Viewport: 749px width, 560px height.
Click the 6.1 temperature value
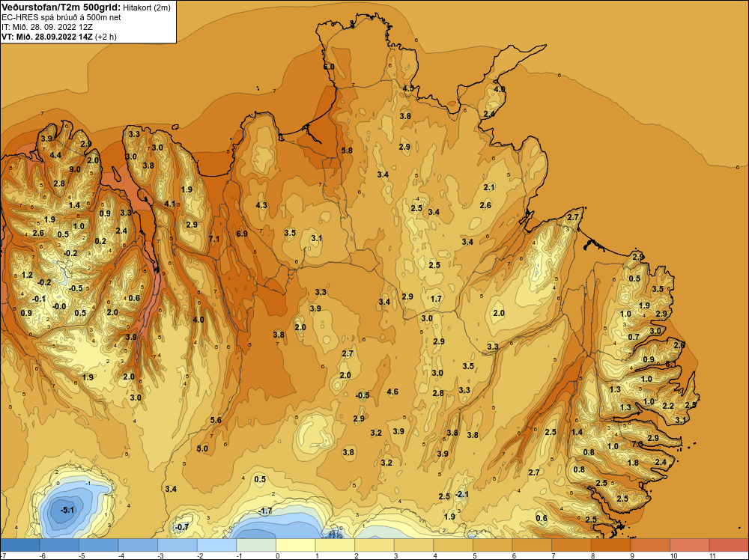(671, 364)
